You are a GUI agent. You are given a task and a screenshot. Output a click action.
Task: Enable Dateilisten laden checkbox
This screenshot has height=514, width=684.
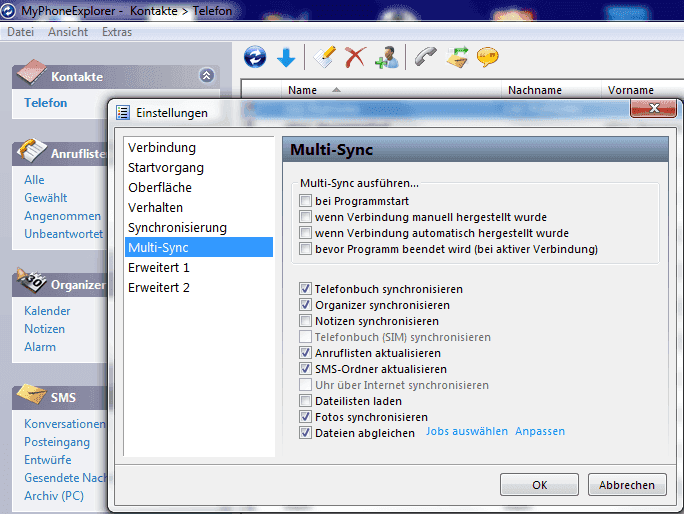click(x=305, y=401)
